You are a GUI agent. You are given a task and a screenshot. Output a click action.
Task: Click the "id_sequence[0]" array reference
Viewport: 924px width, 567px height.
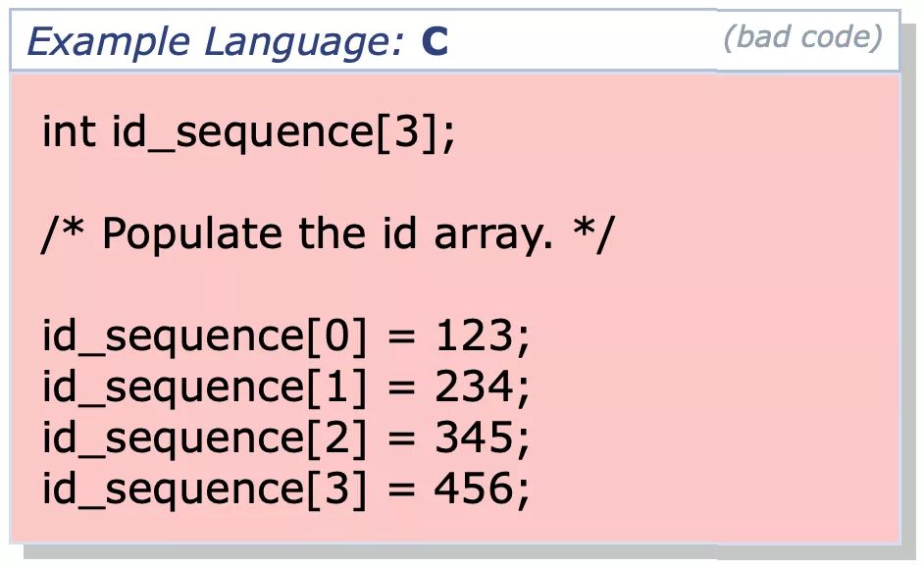click(203, 337)
